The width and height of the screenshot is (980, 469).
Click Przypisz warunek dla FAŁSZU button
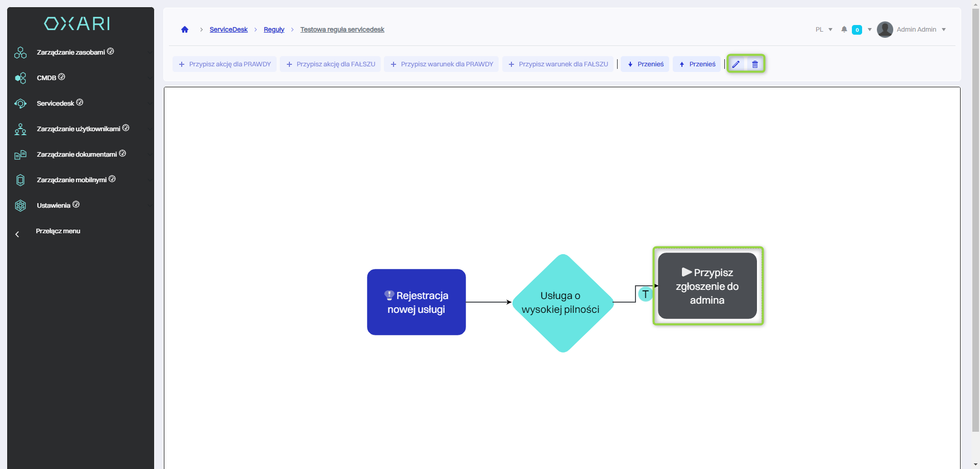coord(558,64)
